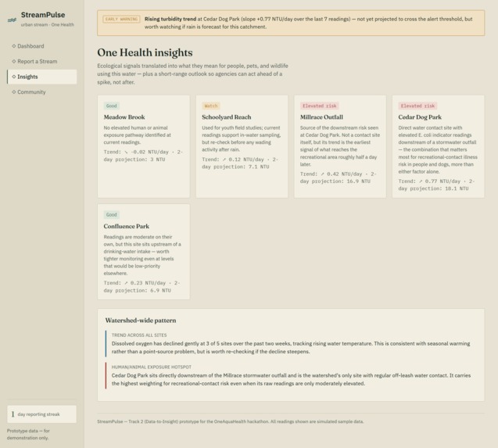The image size is (498, 448).
Task: Click the StreamPulse hackathon footer text
Action: [x=231, y=421]
